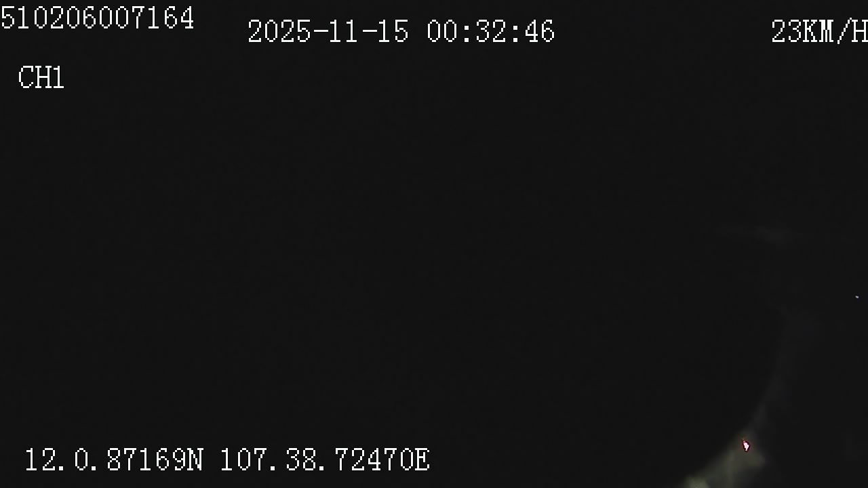Click the dark center of video feed
This screenshot has height=488, width=868.
tap(434, 244)
